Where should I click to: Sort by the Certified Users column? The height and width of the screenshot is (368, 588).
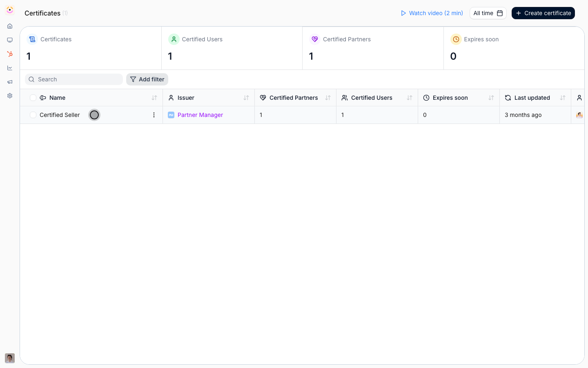pyautogui.click(x=410, y=98)
